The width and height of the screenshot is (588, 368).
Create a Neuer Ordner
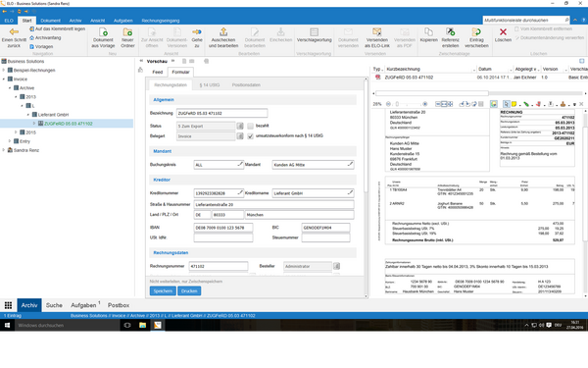click(x=127, y=37)
